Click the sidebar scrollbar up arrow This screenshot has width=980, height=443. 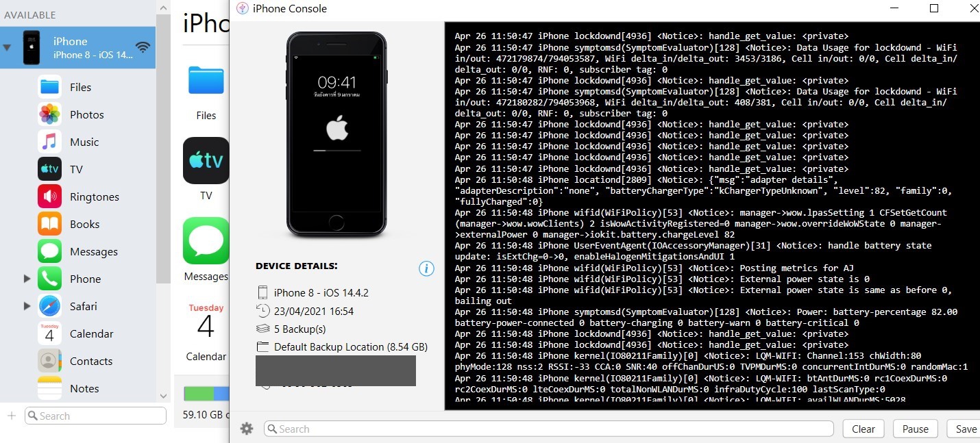tap(163, 7)
